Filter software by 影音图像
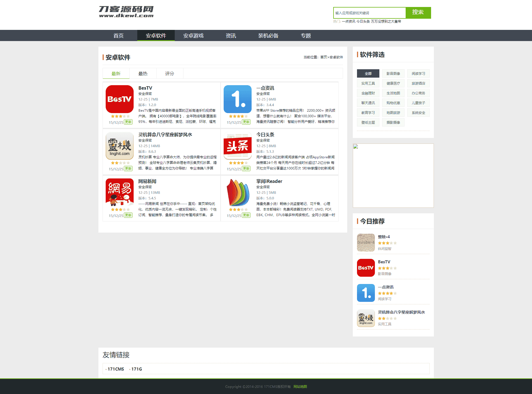This screenshot has width=532, height=394. pyautogui.click(x=393, y=73)
